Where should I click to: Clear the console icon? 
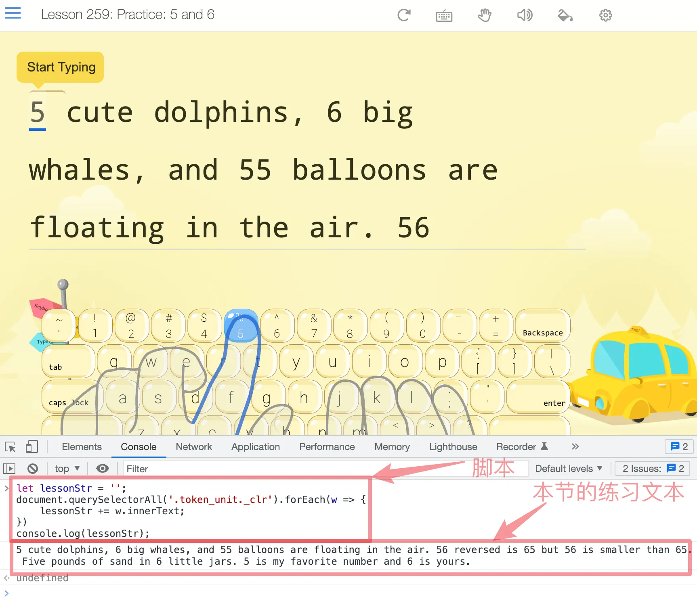coord(33,469)
